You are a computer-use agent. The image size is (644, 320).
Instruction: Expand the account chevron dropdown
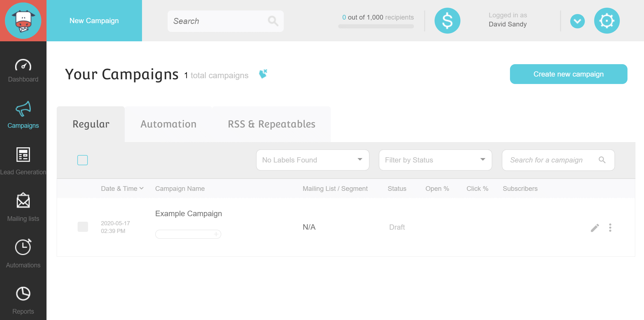[577, 21]
